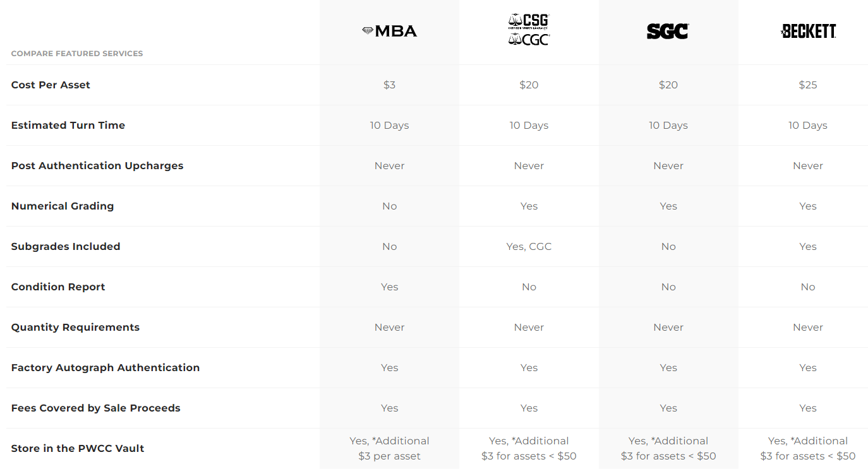Click Fees Covered by Sale Proceeds label
868x474 pixels.
point(96,408)
